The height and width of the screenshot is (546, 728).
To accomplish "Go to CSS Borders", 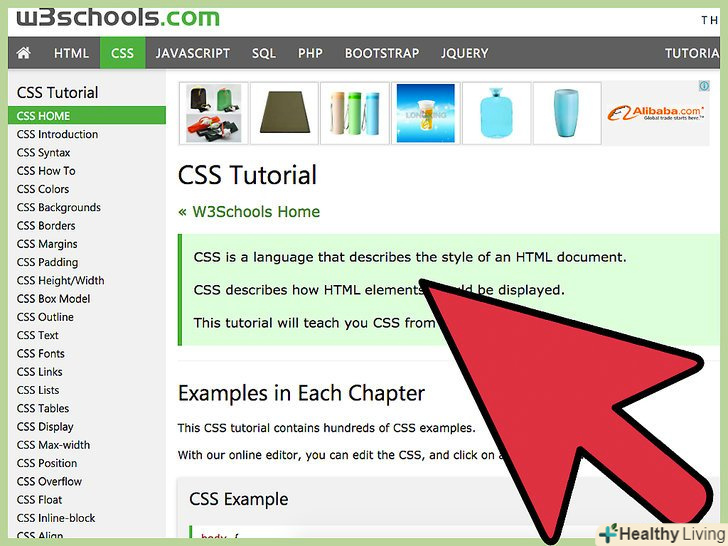I will coord(46,226).
